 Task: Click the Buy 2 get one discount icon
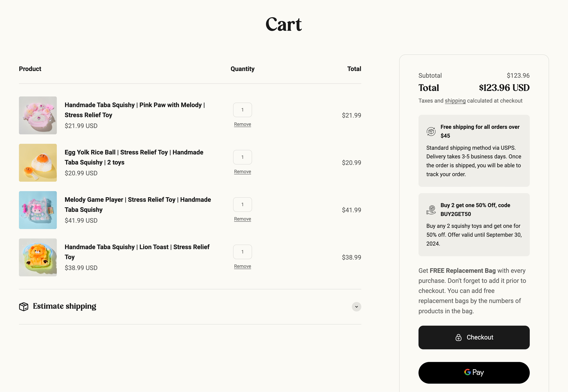tap(431, 210)
